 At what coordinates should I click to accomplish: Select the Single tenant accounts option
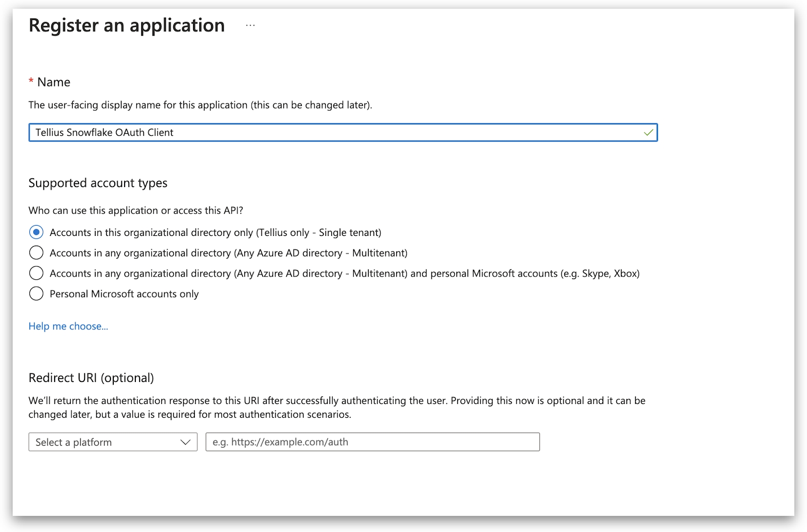pos(36,232)
